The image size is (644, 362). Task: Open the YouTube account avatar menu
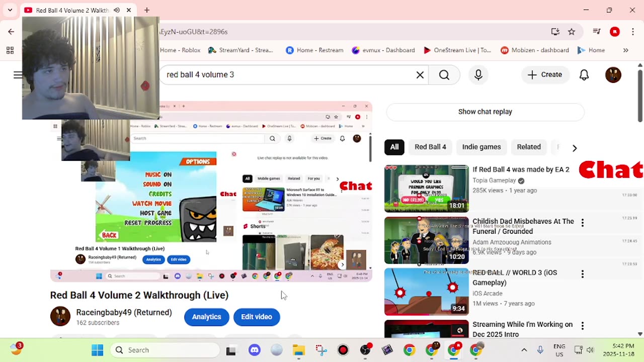click(x=613, y=75)
